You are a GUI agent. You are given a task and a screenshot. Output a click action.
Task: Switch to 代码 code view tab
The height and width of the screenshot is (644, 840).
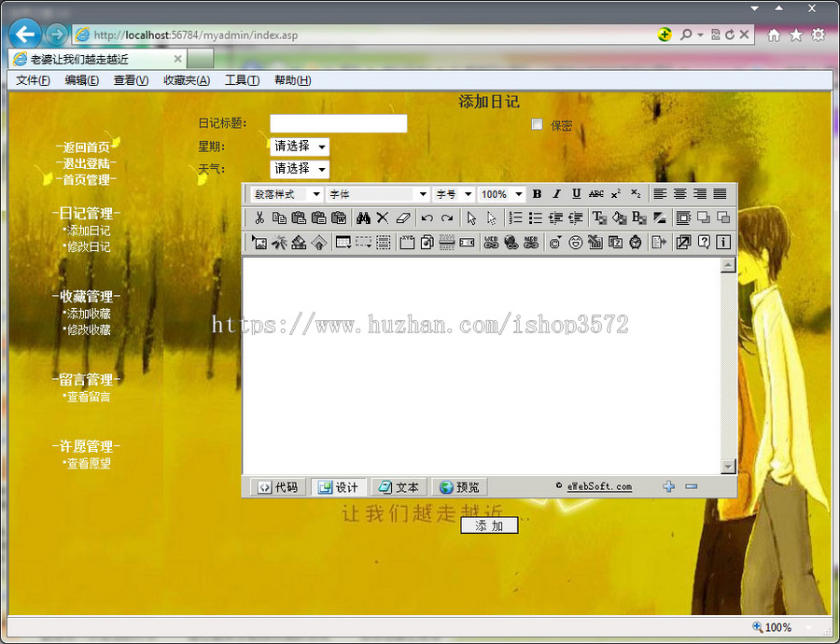click(x=278, y=487)
